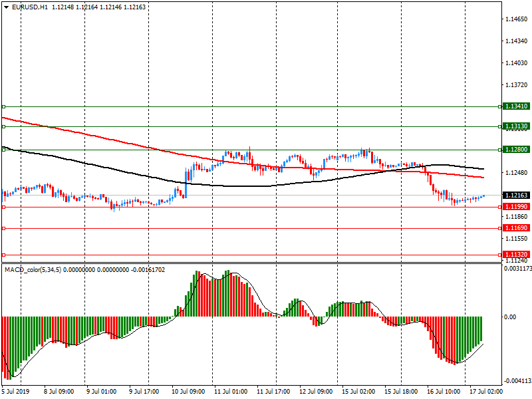The image size is (532, 399).
Task: Click the right handle of the 1.11690 line
Action: [500, 229]
